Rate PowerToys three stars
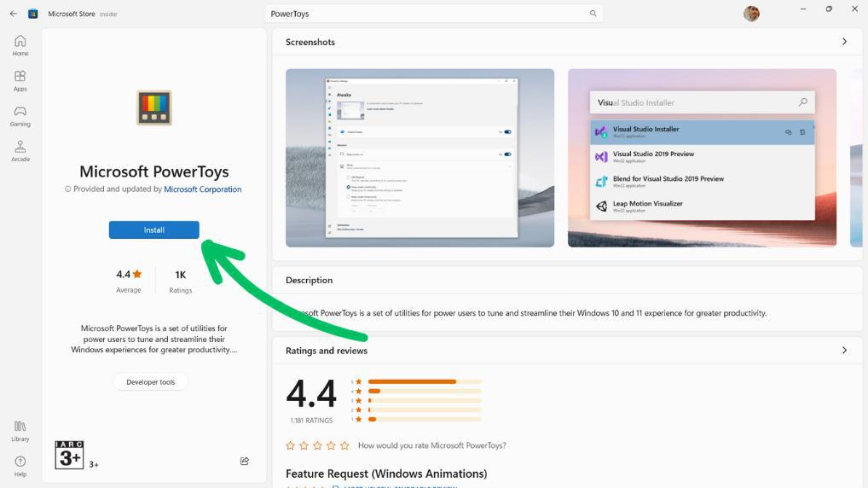 (x=318, y=445)
